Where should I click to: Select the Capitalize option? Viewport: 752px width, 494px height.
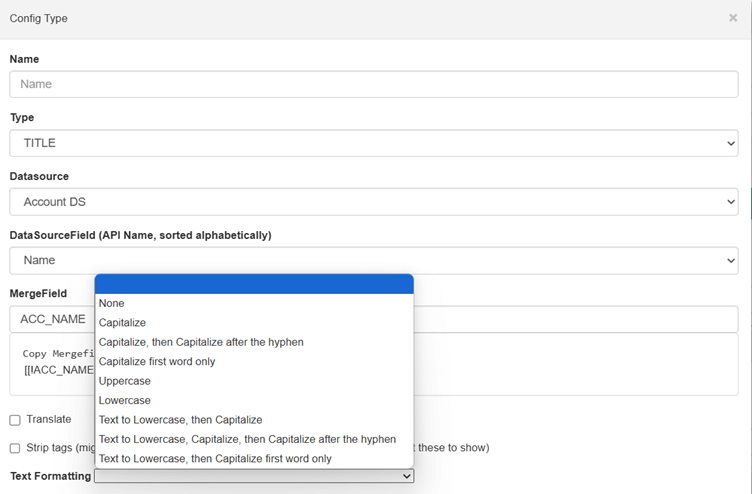pos(122,323)
